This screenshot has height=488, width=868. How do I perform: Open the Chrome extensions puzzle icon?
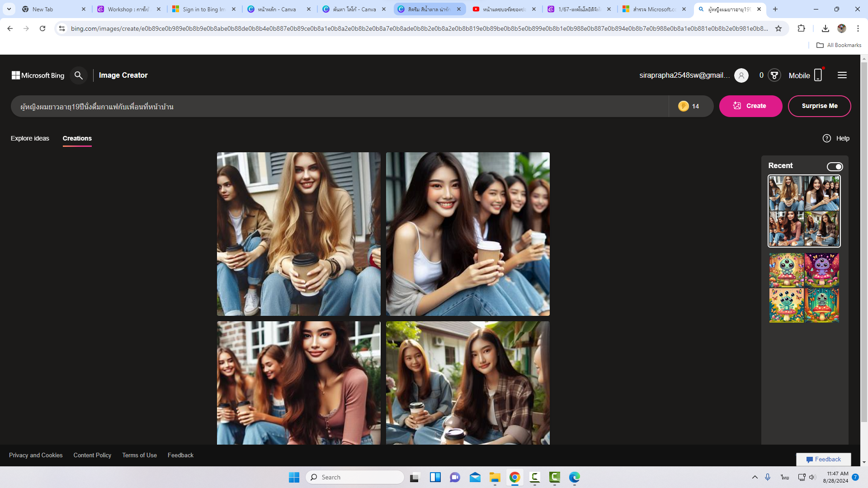pyautogui.click(x=801, y=28)
